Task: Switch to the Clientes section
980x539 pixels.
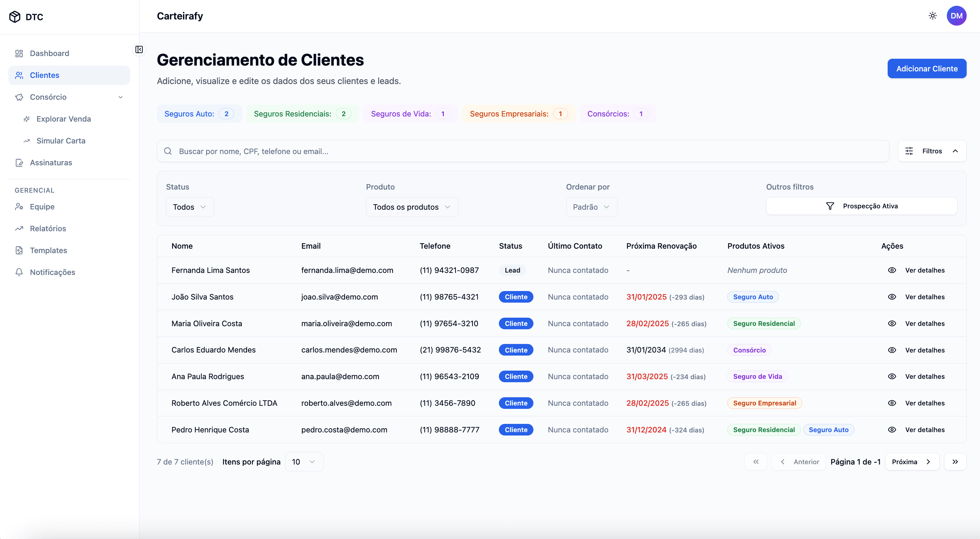Action: (44, 75)
